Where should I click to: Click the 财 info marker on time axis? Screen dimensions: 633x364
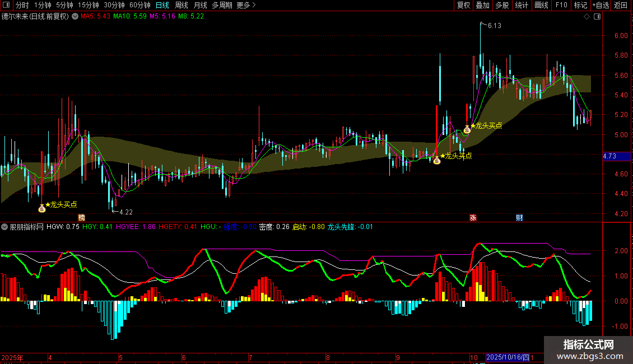pos(519,217)
